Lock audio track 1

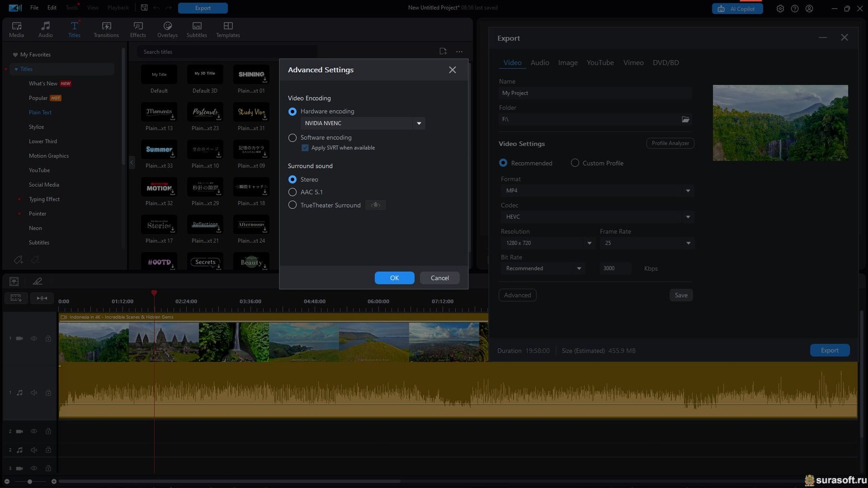(x=48, y=393)
